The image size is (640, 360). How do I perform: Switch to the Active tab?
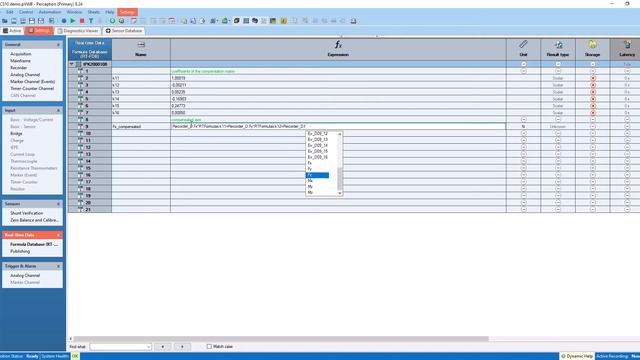click(12, 31)
